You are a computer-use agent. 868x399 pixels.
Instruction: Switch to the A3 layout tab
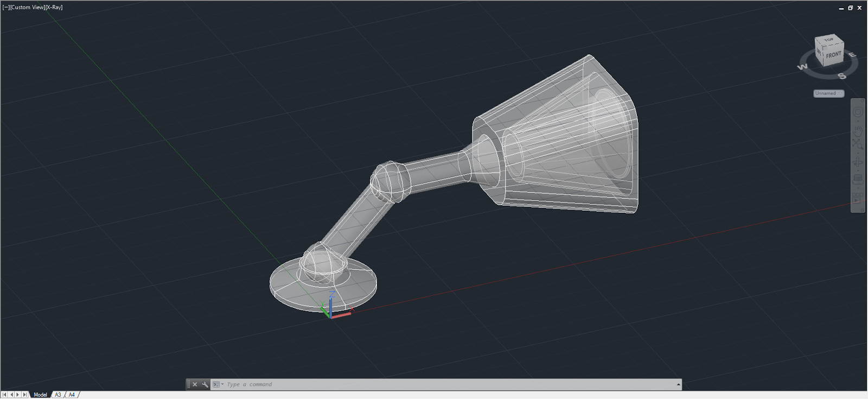pyautogui.click(x=58, y=395)
